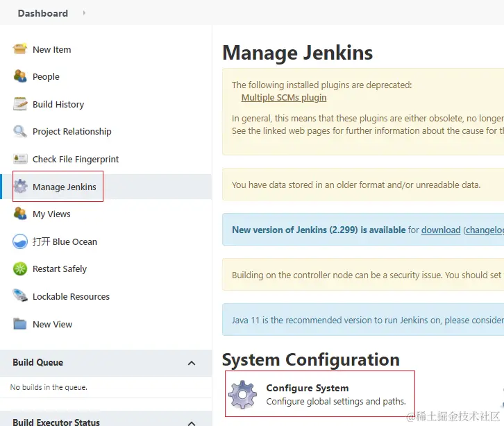Open the changelog link
Viewport: 504px width, 426px height.
pyautogui.click(x=485, y=230)
